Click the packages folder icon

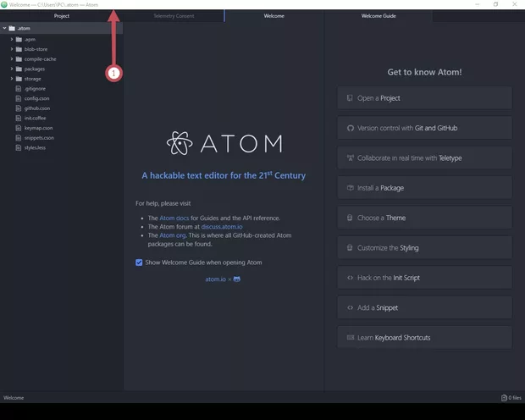19,69
